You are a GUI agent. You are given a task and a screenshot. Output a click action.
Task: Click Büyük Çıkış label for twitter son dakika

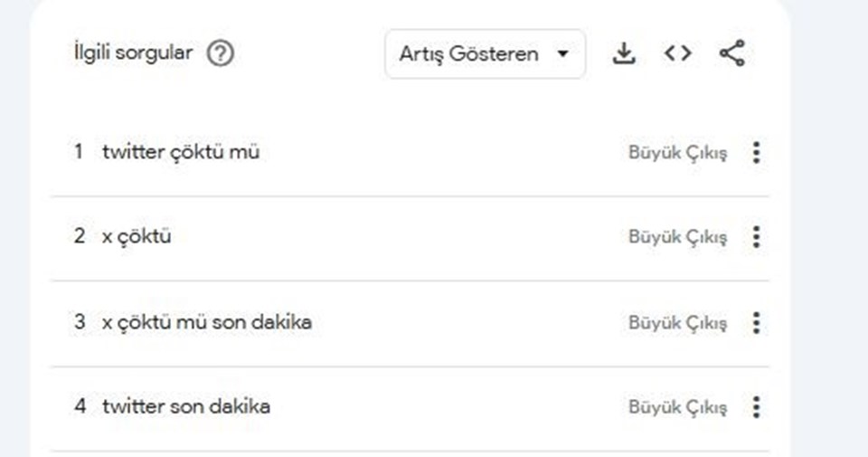click(677, 408)
